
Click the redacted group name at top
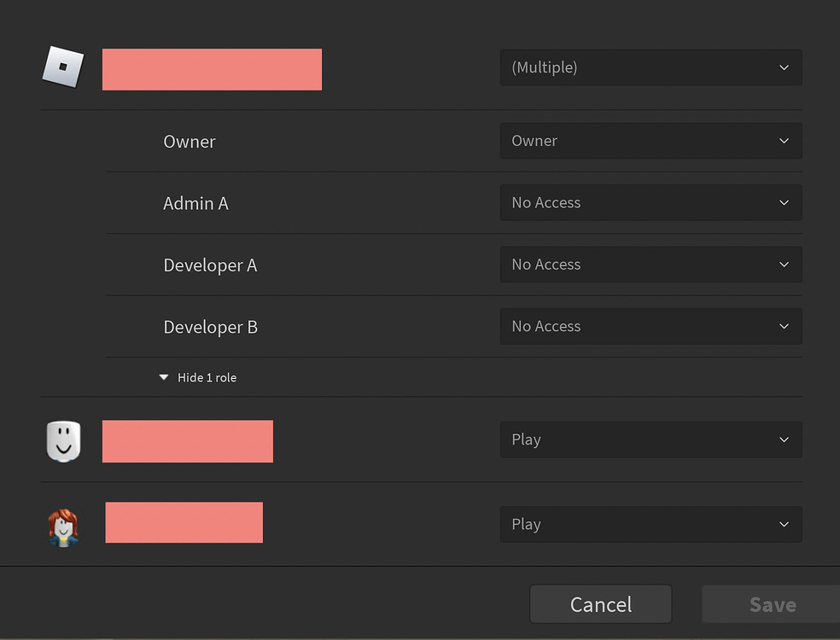tap(212, 69)
